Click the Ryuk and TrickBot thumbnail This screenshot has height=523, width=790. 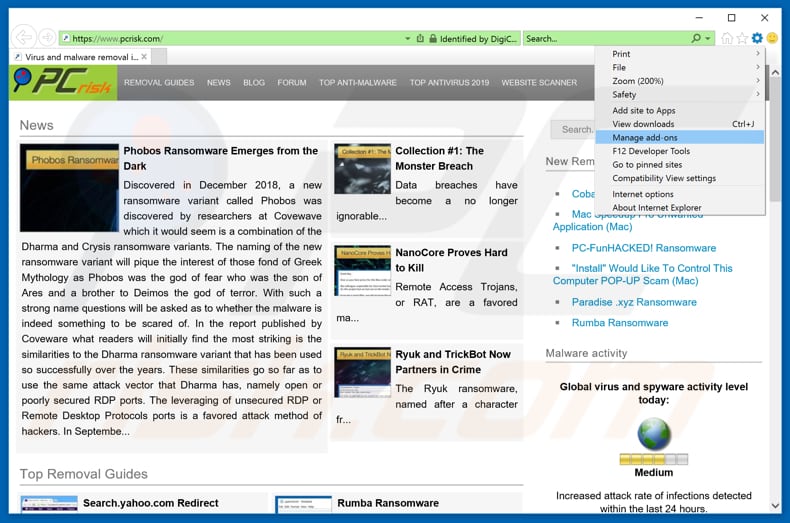362,372
